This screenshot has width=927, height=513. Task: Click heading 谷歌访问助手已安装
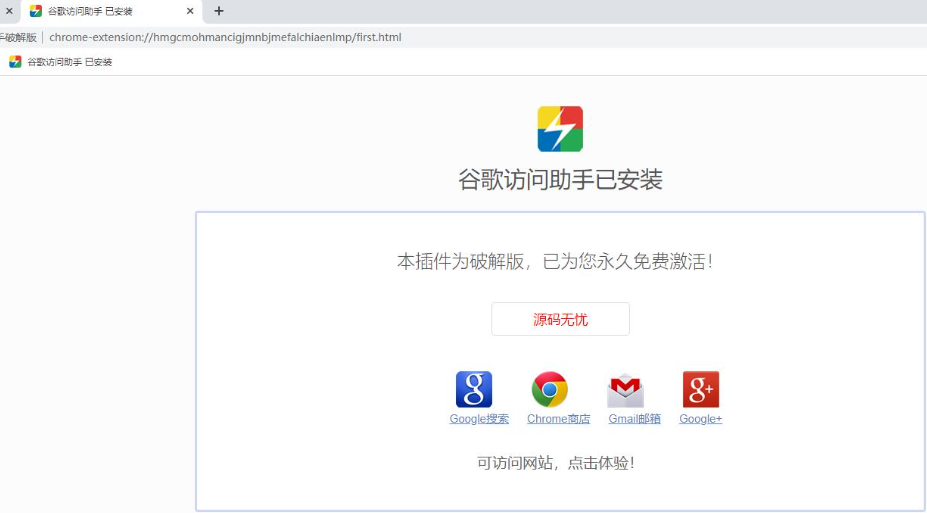click(560, 179)
